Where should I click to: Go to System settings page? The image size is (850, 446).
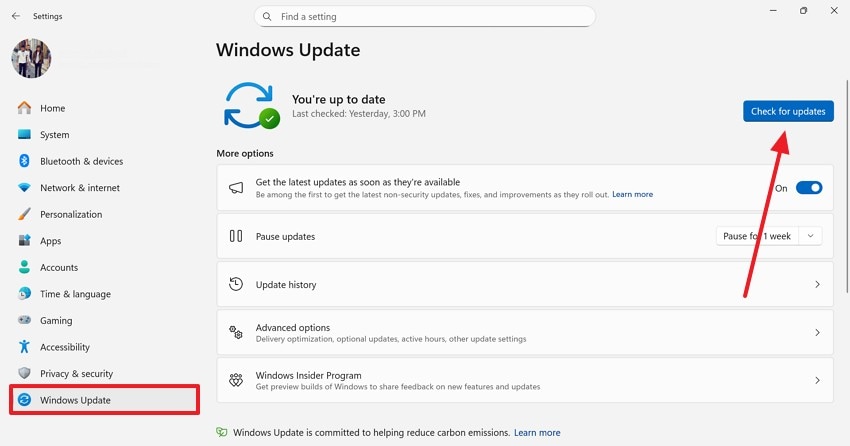point(55,135)
